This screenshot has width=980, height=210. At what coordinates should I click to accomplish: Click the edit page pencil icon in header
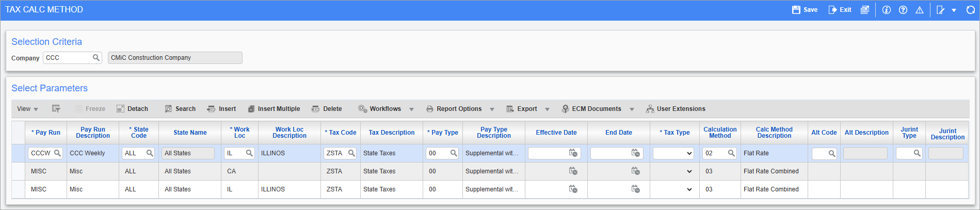941,10
